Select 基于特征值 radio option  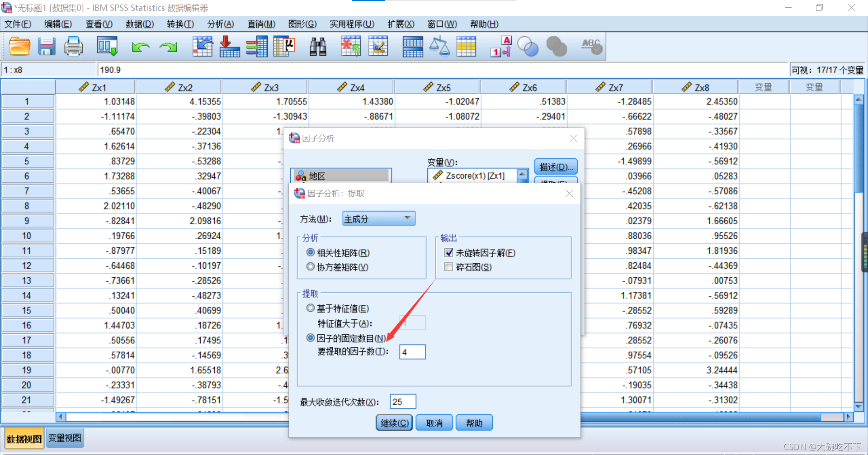pyautogui.click(x=311, y=308)
